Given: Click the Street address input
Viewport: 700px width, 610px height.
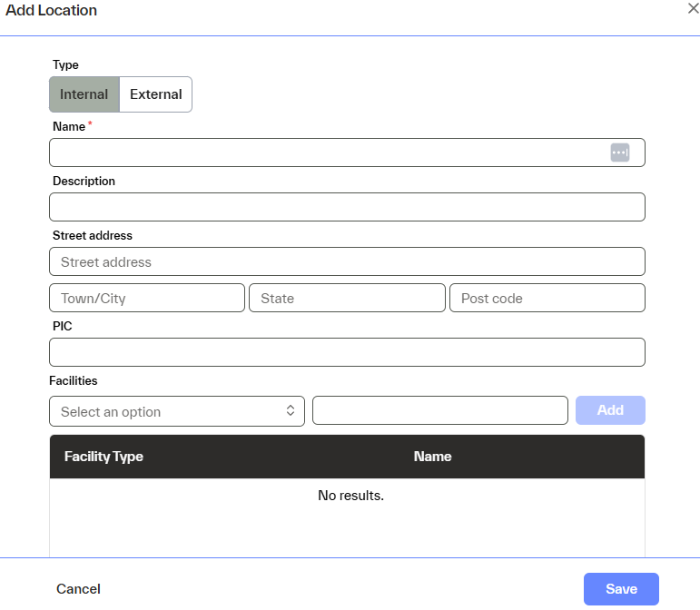Looking at the screenshot, I should click(347, 261).
